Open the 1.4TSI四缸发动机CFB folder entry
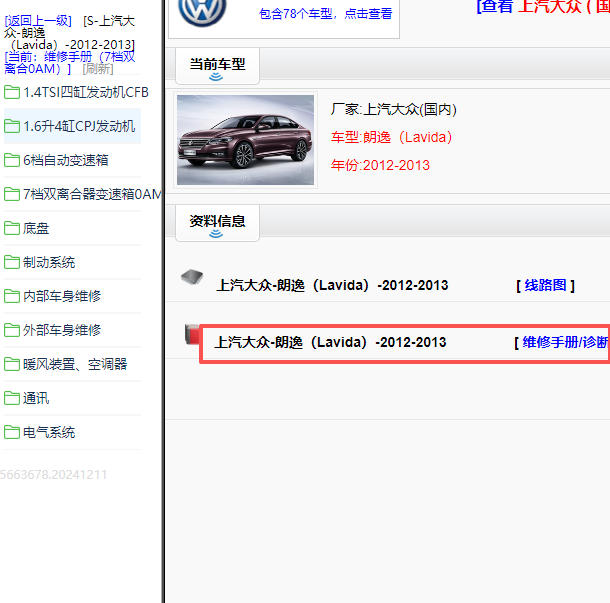 (x=86, y=92)
